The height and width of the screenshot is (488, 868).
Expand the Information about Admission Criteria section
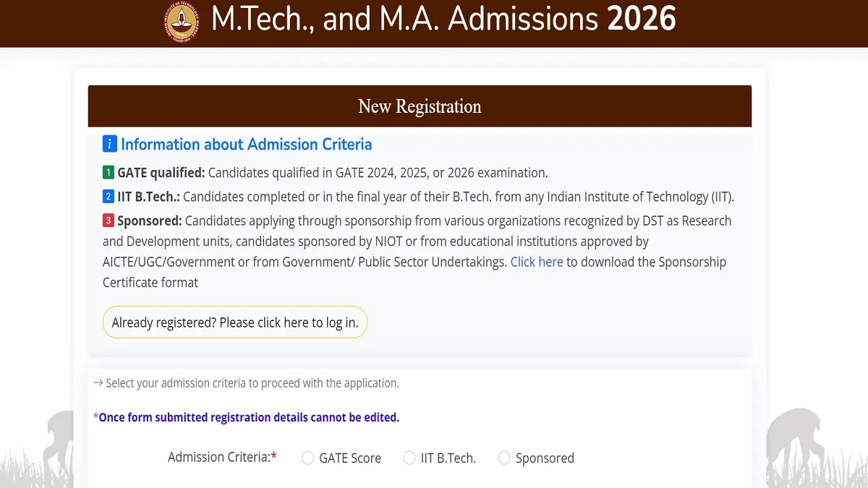(246, 144)
